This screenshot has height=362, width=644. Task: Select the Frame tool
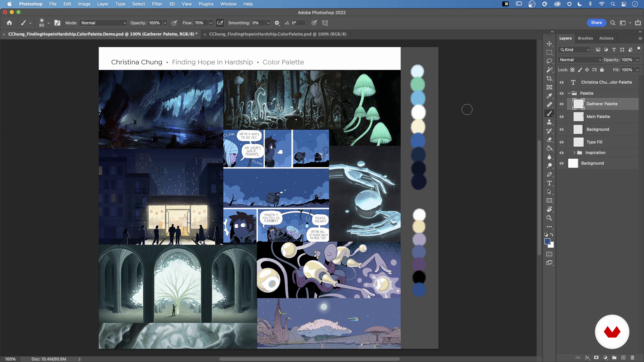tap(549, 87)
